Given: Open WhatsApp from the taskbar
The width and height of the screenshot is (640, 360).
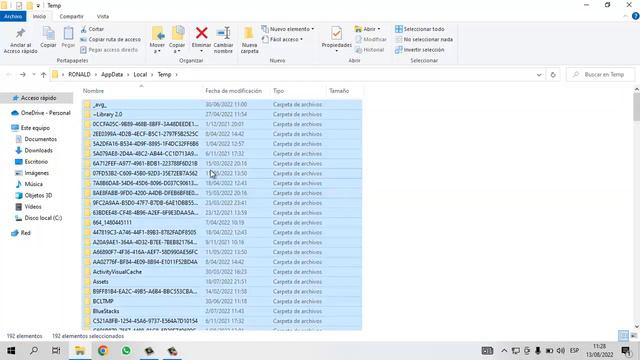Looking at the screenshot, I should pyautogui.click(x=126, y=351).
